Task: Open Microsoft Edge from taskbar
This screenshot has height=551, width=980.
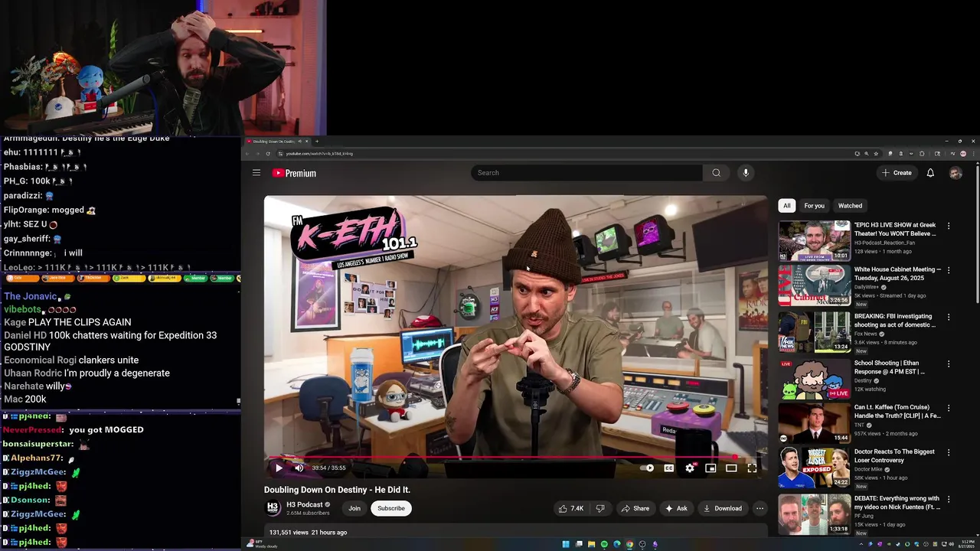Action: 617,544
